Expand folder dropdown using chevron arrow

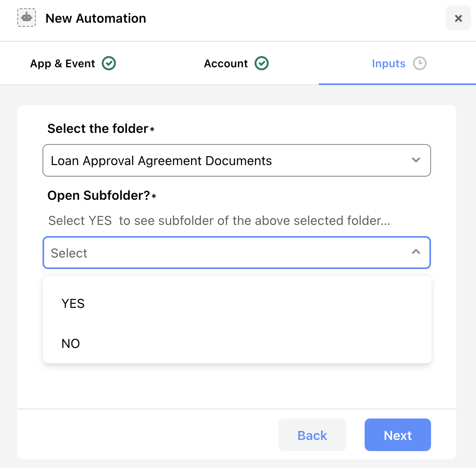(x=416, y=160)
